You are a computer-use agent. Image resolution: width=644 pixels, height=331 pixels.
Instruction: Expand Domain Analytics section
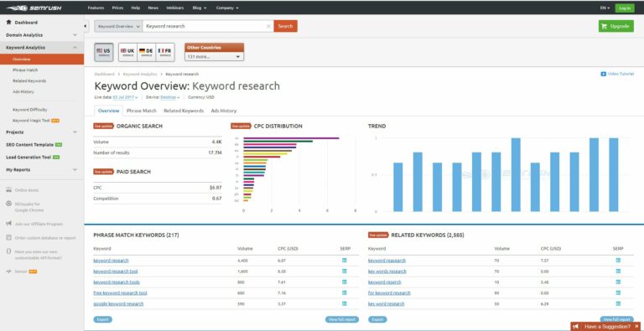(x=75, y=35)
